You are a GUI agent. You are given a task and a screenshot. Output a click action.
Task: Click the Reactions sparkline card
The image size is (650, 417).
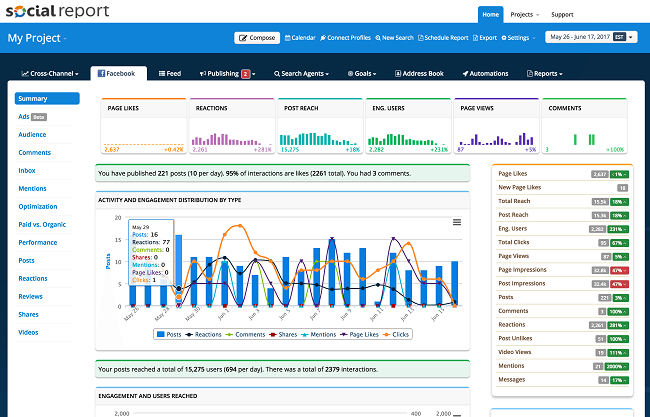(x=232, y=126)
